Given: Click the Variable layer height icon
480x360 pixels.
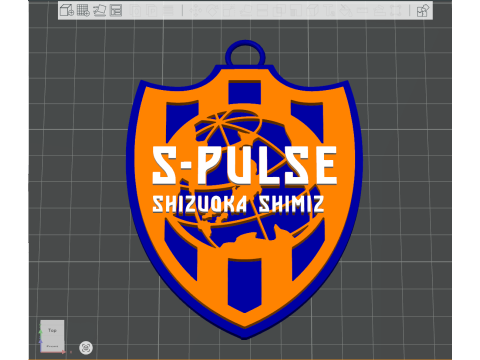Looking at the screenshot, I should (x=169, y=10).
